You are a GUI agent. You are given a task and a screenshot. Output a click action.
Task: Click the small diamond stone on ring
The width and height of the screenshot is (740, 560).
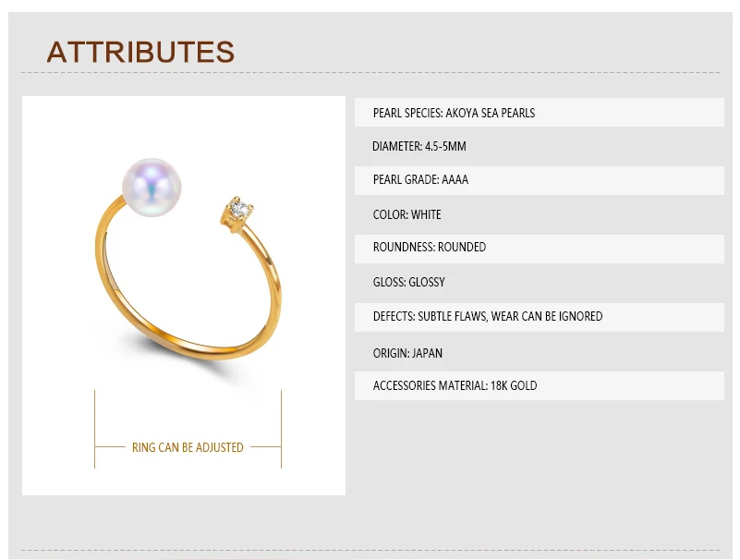[240, 208]
